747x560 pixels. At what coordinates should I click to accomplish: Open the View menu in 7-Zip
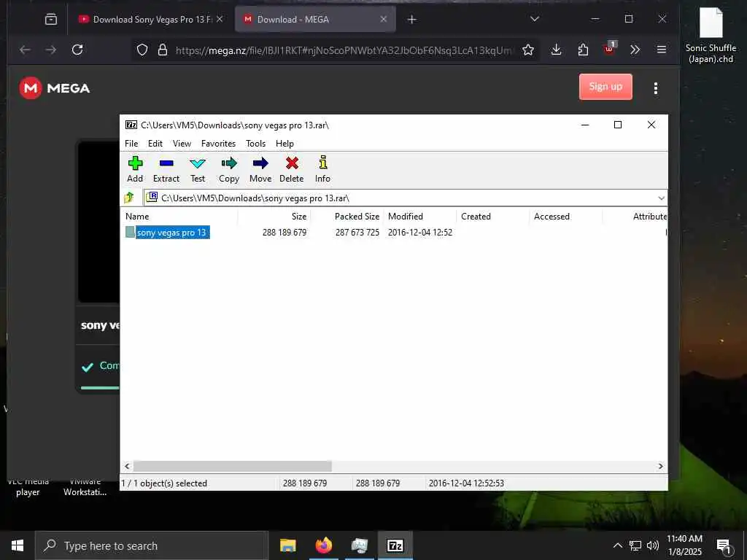pyautogui.click(x=182, y=144)
